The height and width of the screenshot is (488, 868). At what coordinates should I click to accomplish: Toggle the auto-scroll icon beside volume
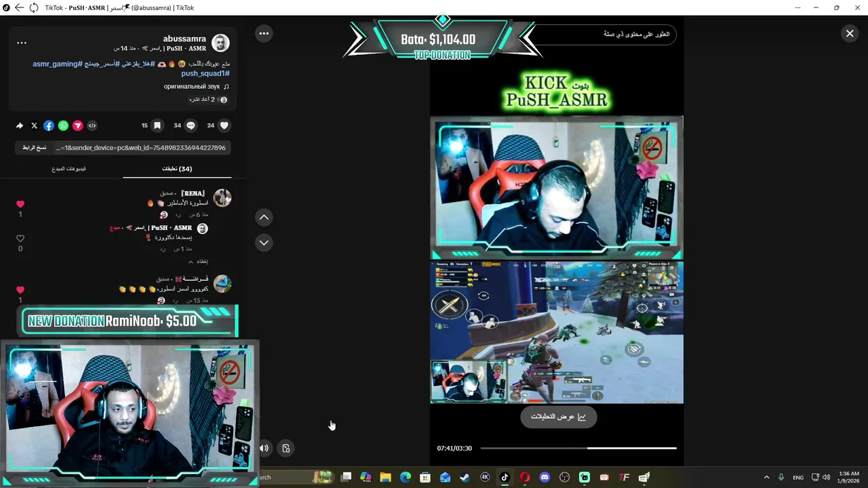(286, 448)
